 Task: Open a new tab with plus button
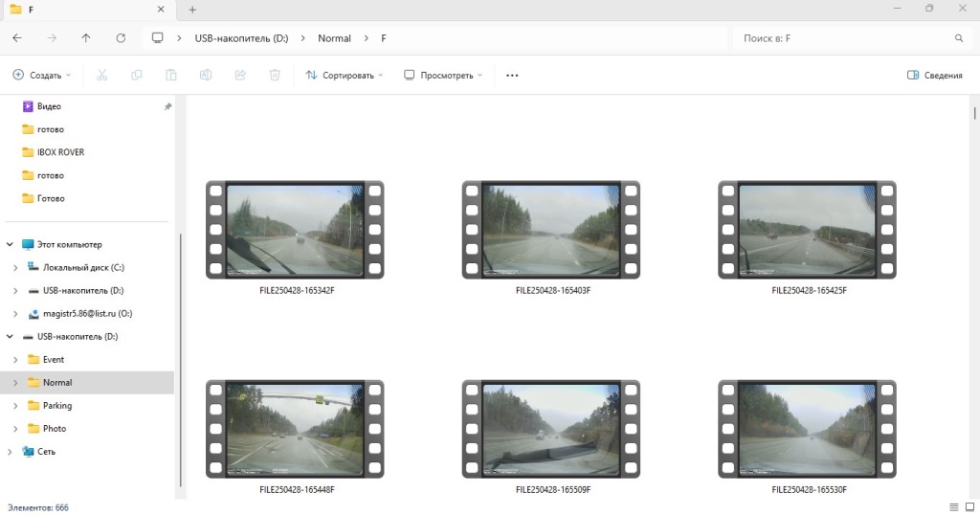[192, 10]
